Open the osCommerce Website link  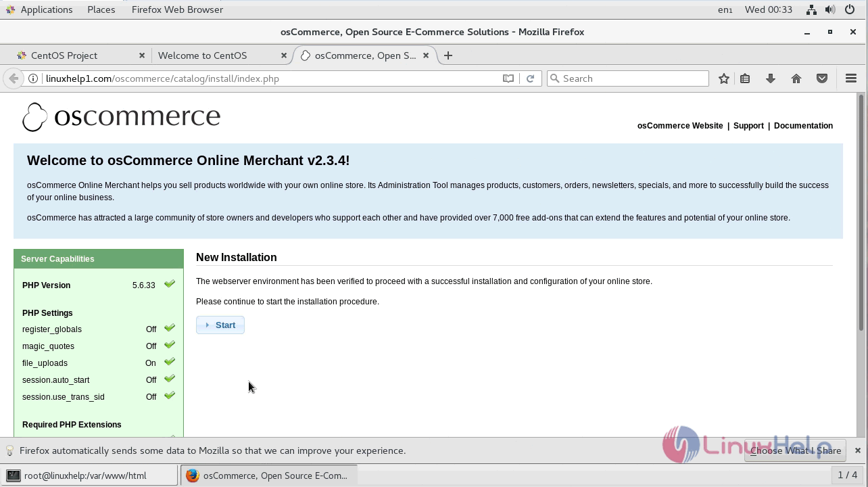(x=680, y=126)
